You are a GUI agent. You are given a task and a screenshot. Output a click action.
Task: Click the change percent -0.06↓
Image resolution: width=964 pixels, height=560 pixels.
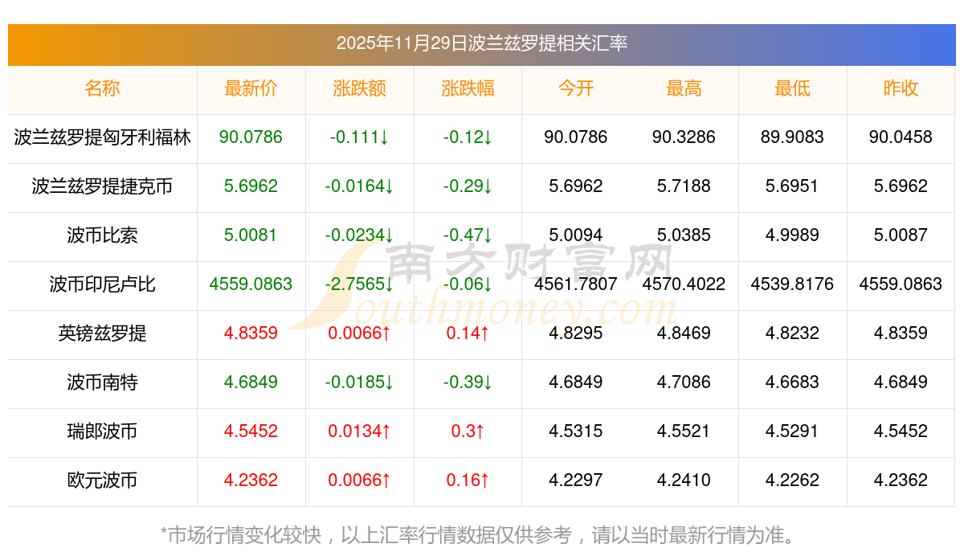468,284
